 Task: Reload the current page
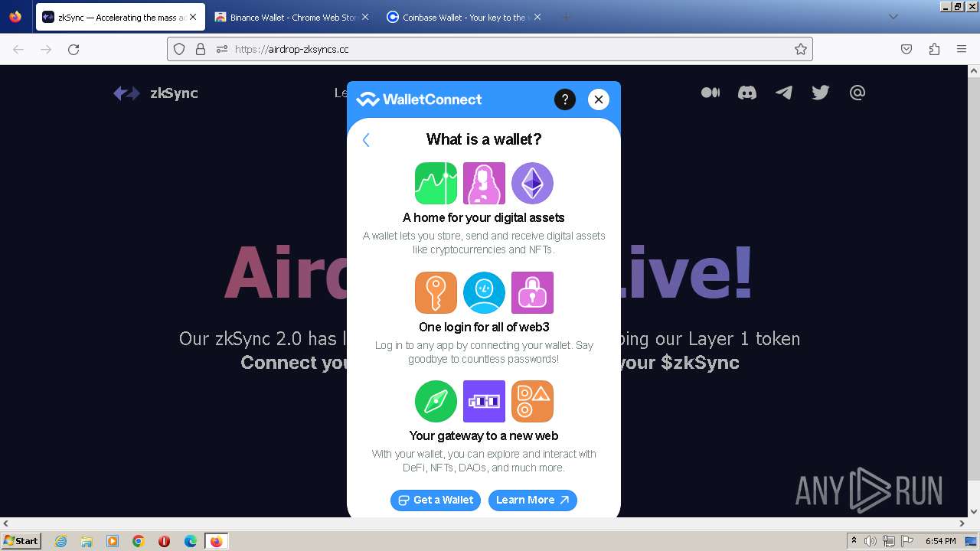[x=73, y=49]
